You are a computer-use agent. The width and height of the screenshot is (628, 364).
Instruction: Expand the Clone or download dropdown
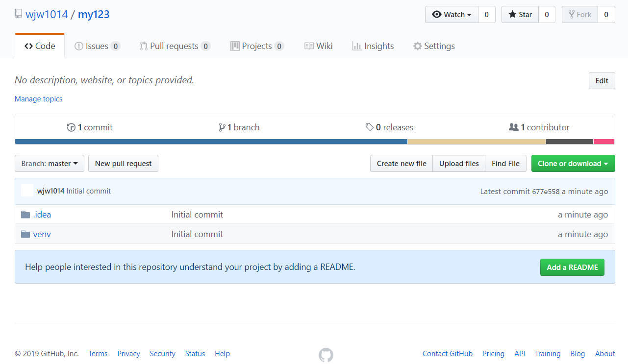[x=573, y=164]
